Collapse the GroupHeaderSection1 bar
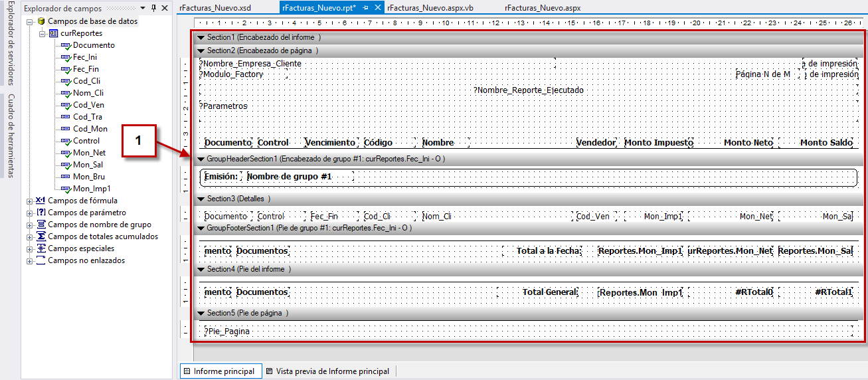 tap(201, 159)
